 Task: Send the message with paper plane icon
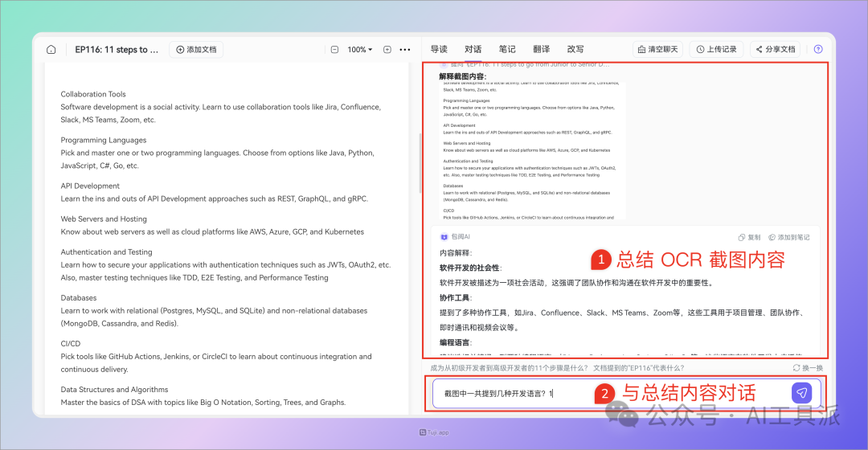click(801, 393)
